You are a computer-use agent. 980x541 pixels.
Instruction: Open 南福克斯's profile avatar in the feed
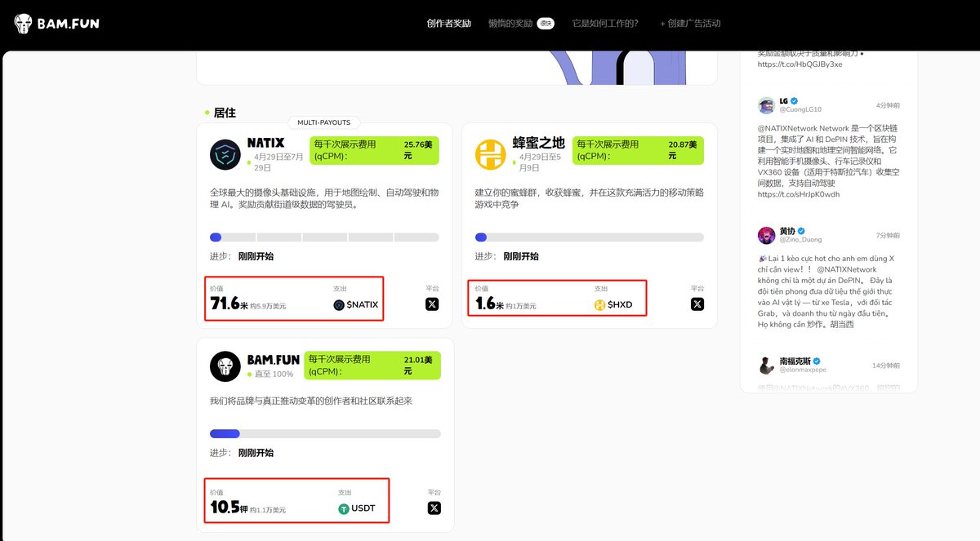point(766,365)
